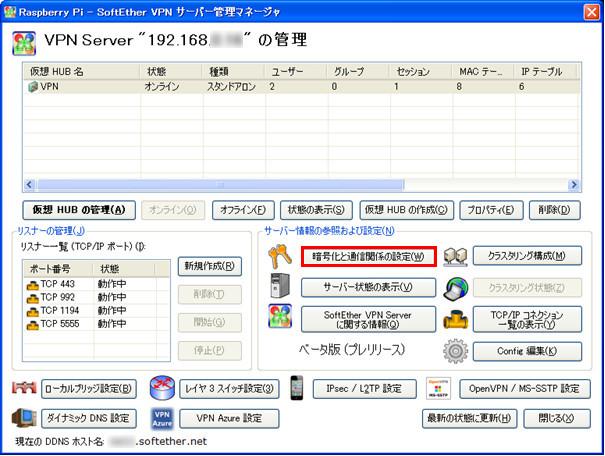Viewport: 605px width, 456px height.
Task: Select the TCP 443 listener row
Action: (x=96, y=285)
